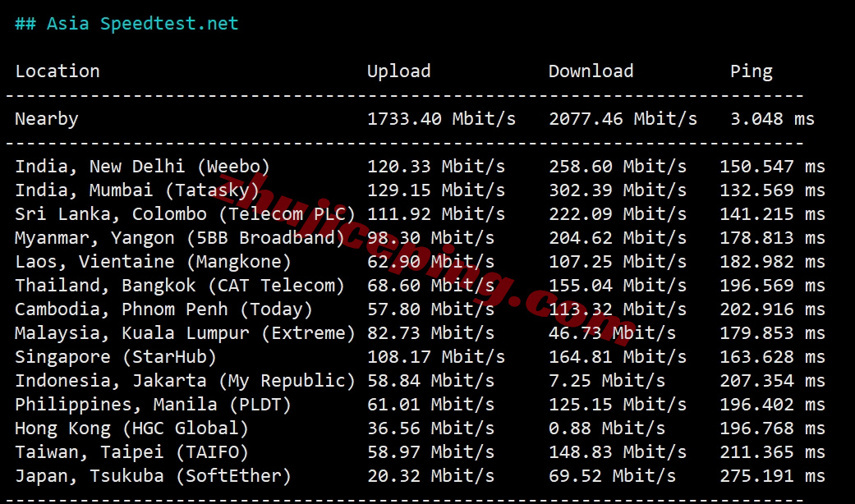The width and height of the screenshot is (855, 504).
Task: Click the ping value "178.813 ms"
Action: click(x=773, y=237)
